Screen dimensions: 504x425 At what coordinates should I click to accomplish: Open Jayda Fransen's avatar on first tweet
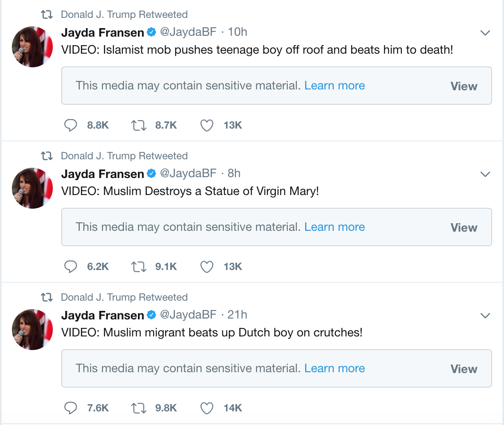pos(32,47)
